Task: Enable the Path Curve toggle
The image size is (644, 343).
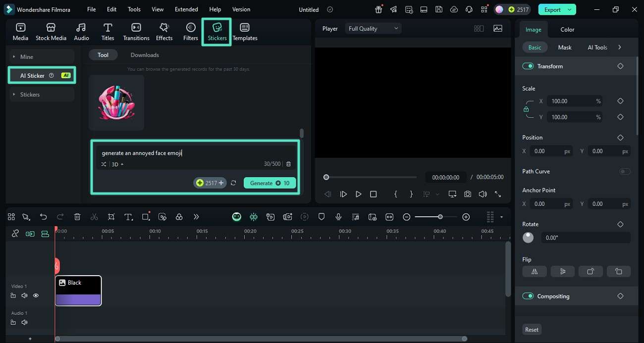Action: pyautogui.click(x=625, y=171)
